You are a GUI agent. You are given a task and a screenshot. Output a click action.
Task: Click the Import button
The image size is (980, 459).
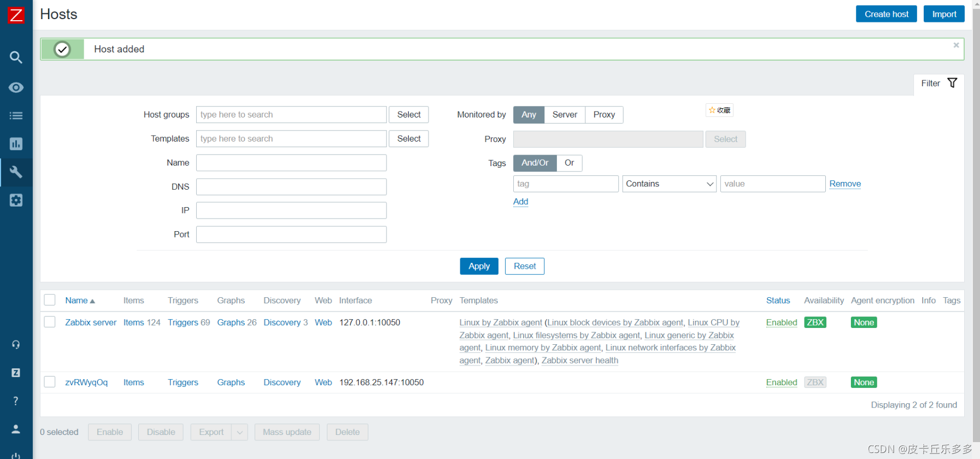944,14
